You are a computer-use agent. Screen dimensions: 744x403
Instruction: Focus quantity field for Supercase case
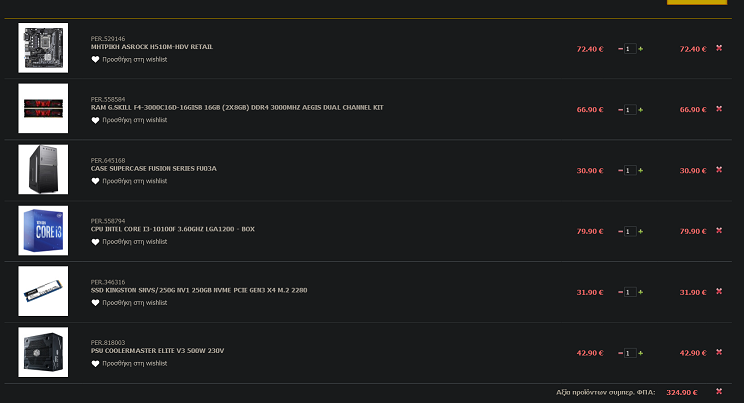coord(630,170)
